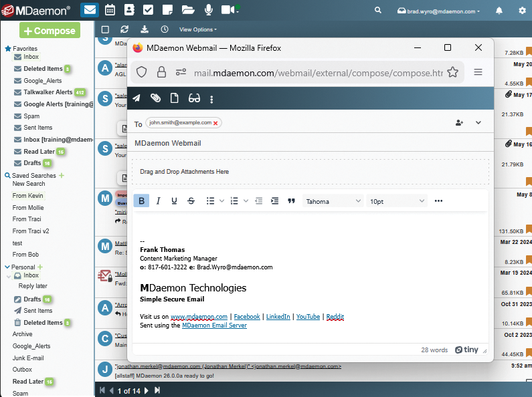The image size is (532, 397).
Task: Open brad.wyro@mdaemon.com account menu
Action: [439, 11]
